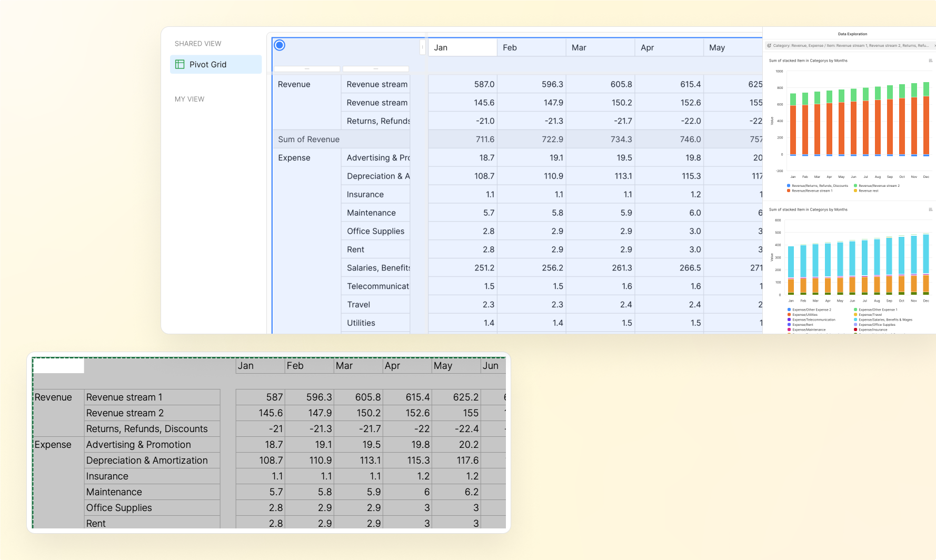Click the Data Exploration panel title
Screen dimensions: 936x560
point(852,34)
